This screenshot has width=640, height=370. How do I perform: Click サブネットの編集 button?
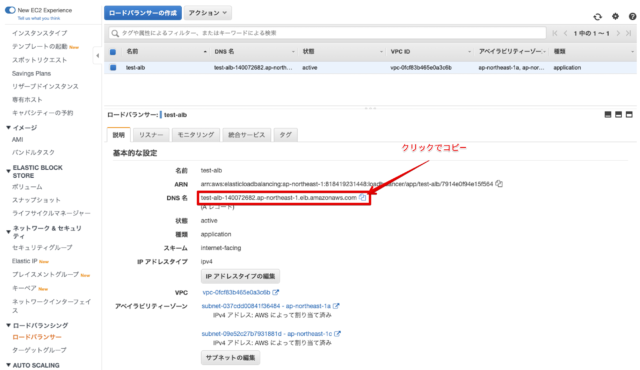pos(231,357)
